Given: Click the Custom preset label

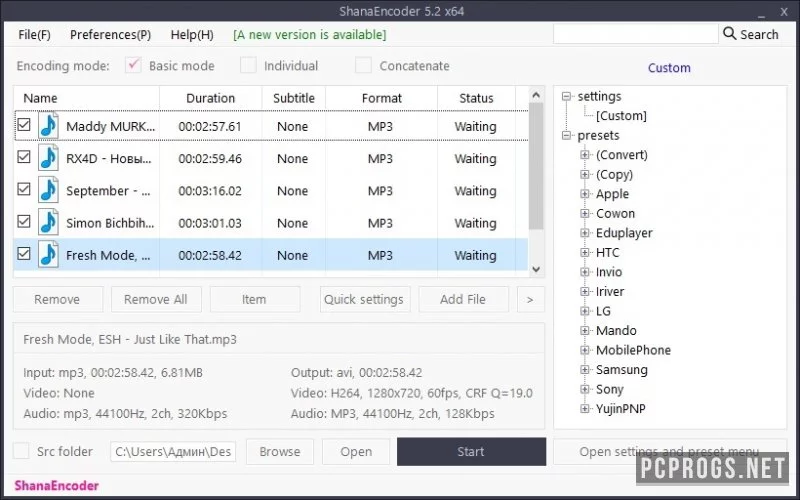Looking at the screenshot, I should (x=669, y=68).
